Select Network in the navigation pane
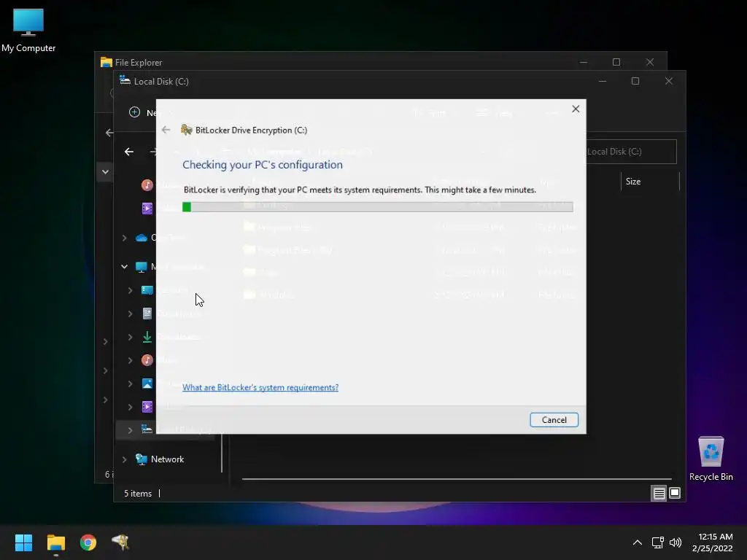The width and height of the screenshot is (747, 560). tap(167, 459)
